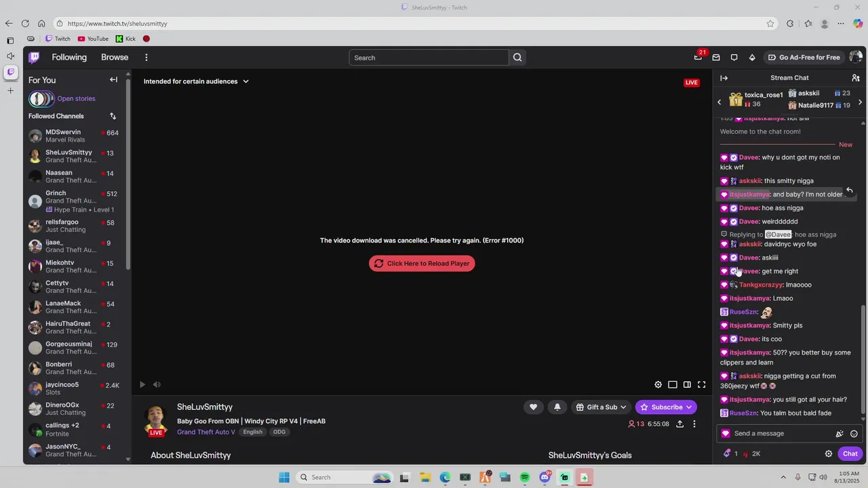The image size is (868, 488).
Task: Open the clip or mini player icon
Action: point(673,385)
